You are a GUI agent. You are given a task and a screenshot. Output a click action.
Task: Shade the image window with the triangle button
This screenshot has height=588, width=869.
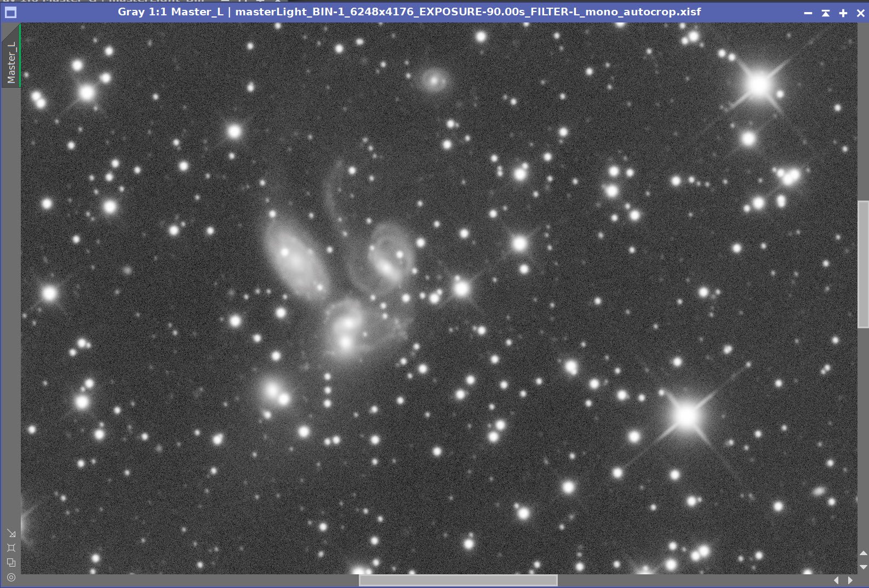[x=825, y=13]
